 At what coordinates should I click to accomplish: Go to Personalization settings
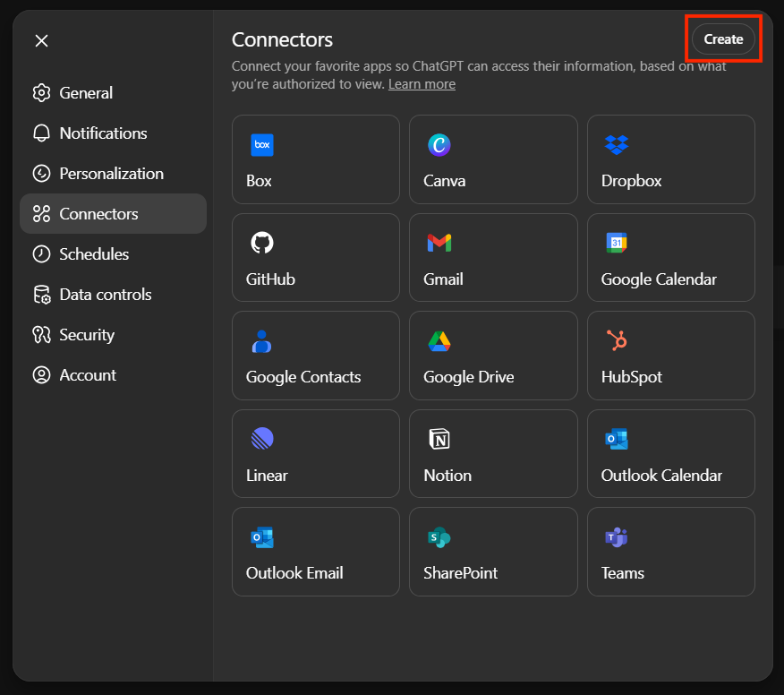click(x=111, y=174)
